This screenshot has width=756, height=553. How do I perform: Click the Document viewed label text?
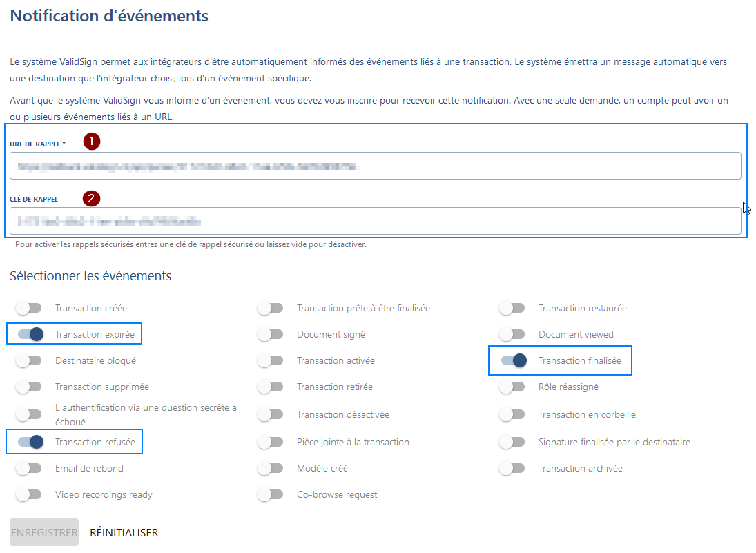tap(576, 334)
